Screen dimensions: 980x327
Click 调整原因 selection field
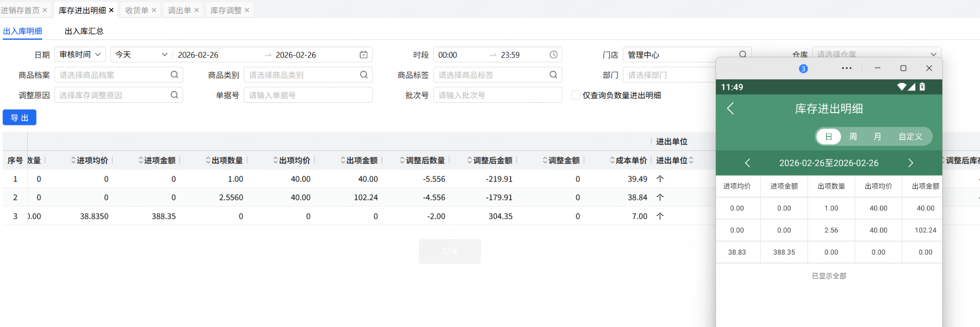119,95
